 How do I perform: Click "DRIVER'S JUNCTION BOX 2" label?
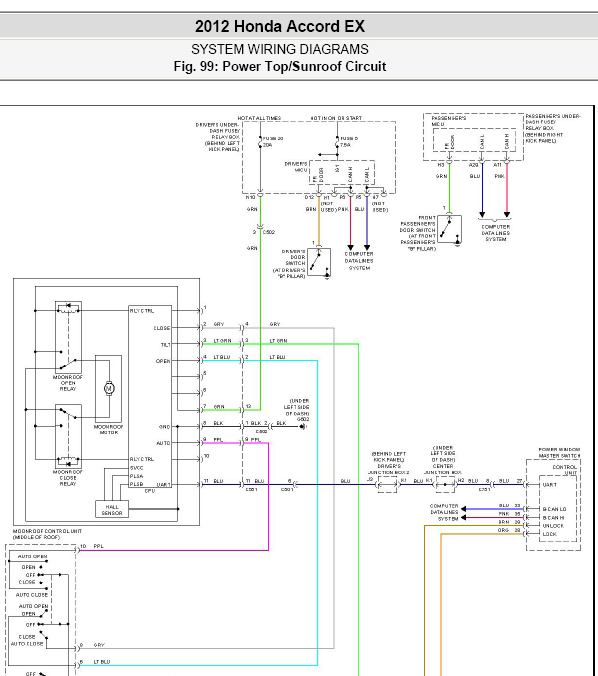click(388, 469)
